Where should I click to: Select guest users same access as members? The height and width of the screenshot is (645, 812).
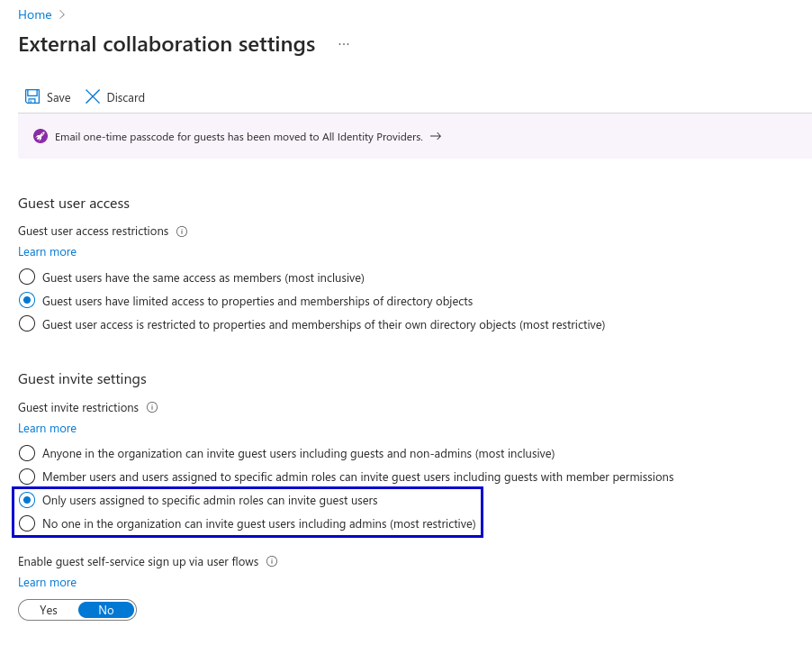[27, 277]
